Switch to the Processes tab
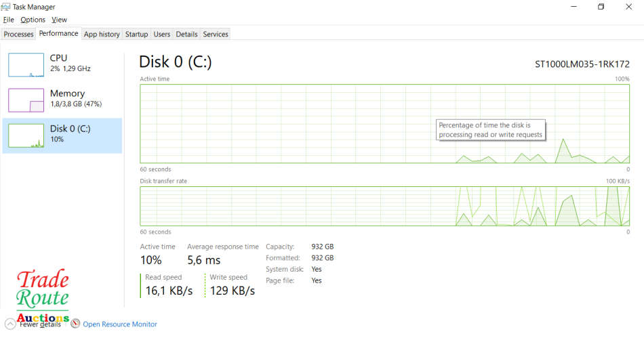The image size is (644, 338). click(18, 34)
